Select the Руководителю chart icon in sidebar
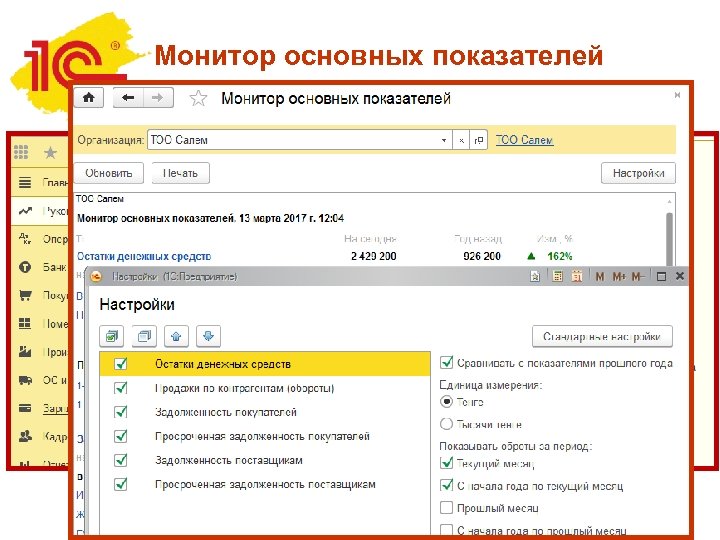 click(25, 211)
